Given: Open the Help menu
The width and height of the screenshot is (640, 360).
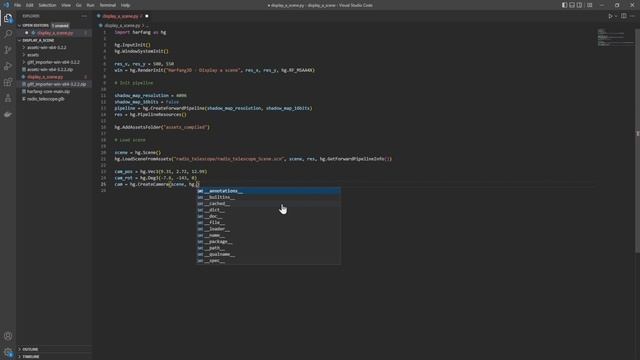Looking at the screenshot, I should (x=125, y=5).
